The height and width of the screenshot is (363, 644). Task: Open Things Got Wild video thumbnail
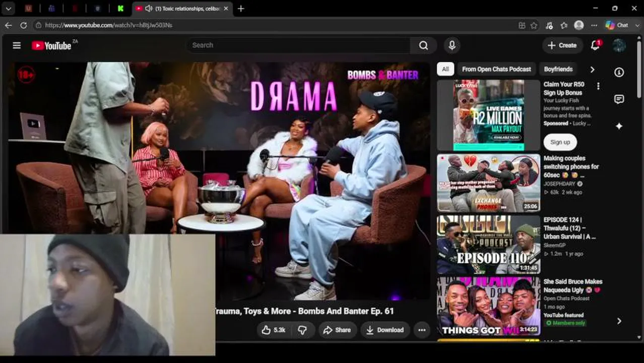tap(488, 306)
